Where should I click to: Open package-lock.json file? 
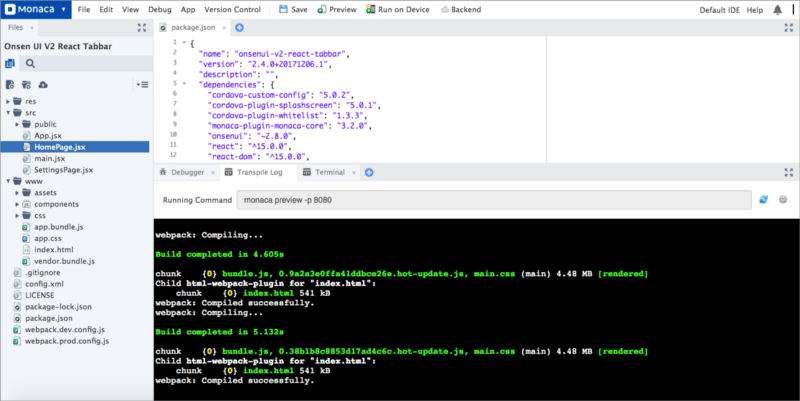(x=58, y=307)
